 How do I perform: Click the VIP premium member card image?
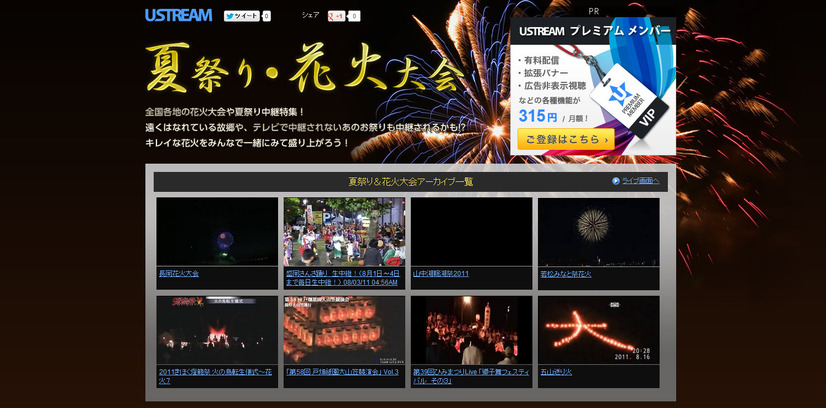(628, 100)
